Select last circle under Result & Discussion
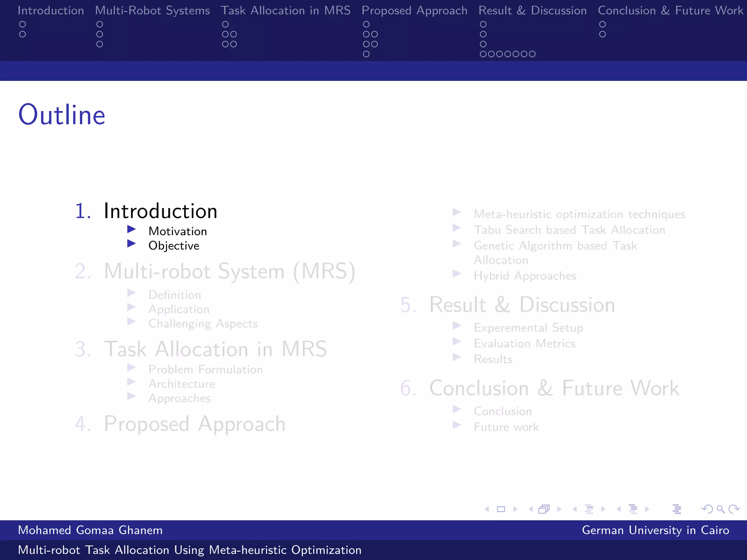747x560 pixels. click(x=532, y=54)
